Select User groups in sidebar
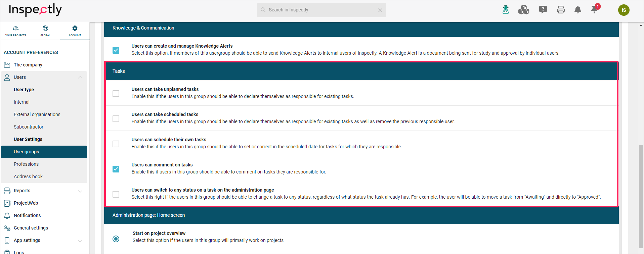The width and height of the screenshot is (644, 254). [44, 152]
